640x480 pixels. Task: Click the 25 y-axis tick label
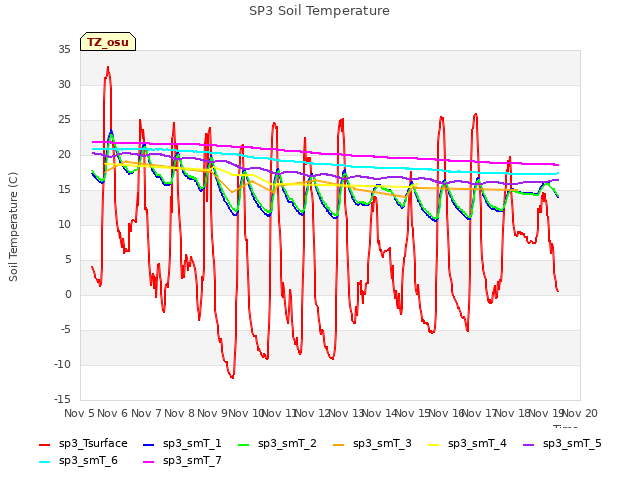(x=64, y=120)
